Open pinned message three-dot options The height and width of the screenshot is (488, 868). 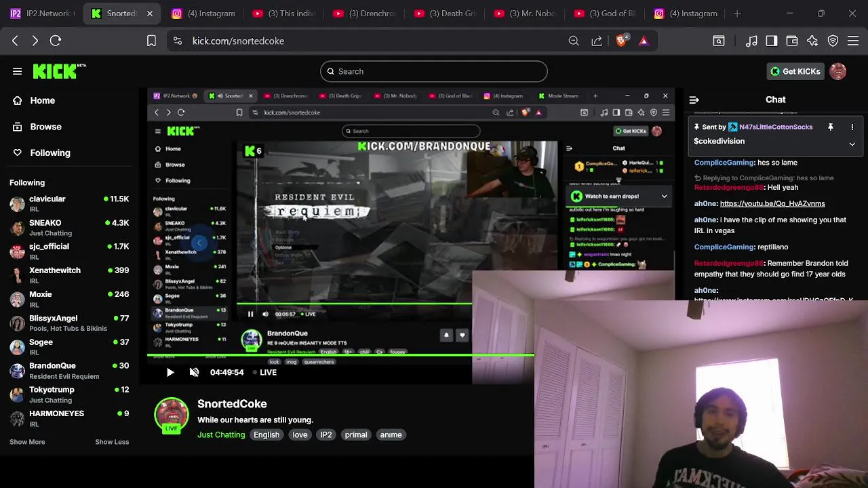[x=852, y=127]
